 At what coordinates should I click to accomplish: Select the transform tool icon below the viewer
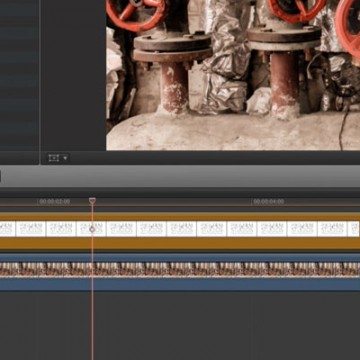click(x=53, y=158)
